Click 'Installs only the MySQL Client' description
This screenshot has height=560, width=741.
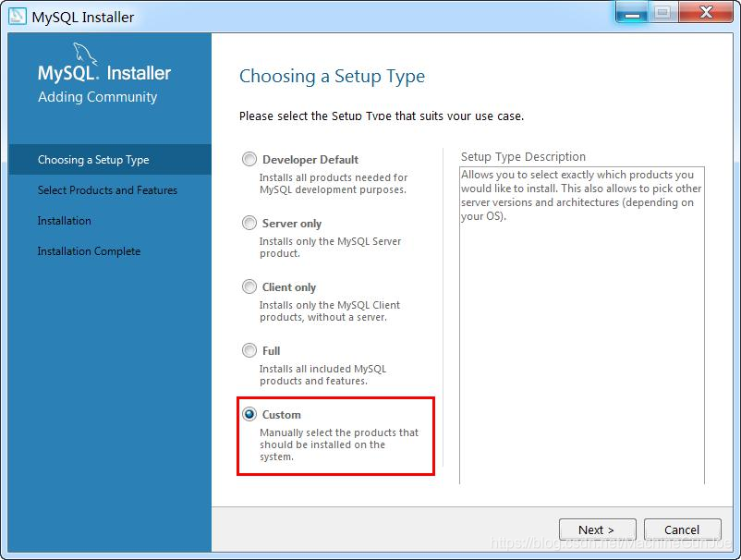coord(330,305)
